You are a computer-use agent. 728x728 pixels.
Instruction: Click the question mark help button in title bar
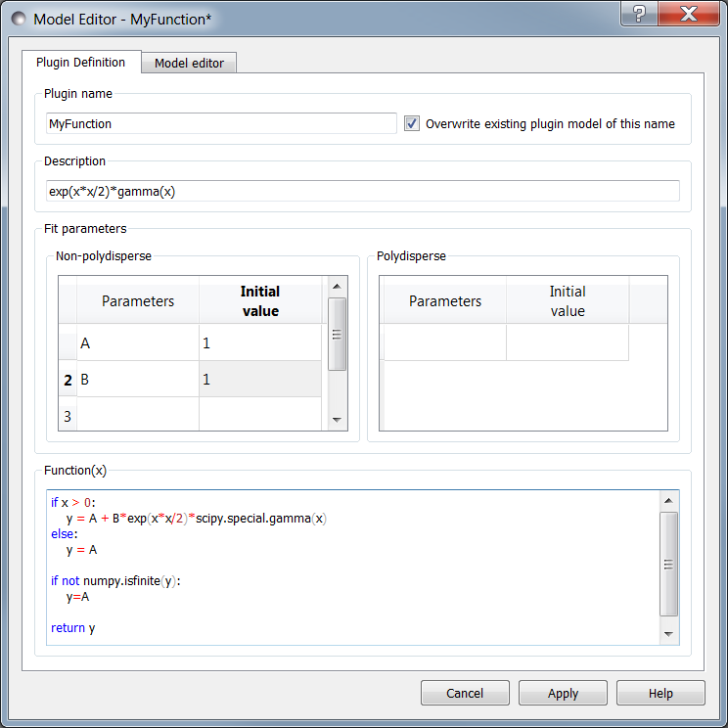(x=638, y=15)
